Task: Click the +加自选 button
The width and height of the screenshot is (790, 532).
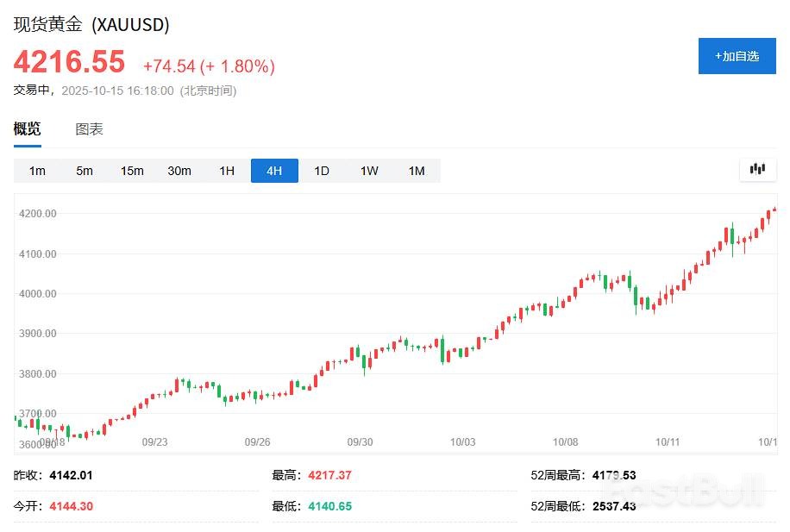Action: pos(737,56)
